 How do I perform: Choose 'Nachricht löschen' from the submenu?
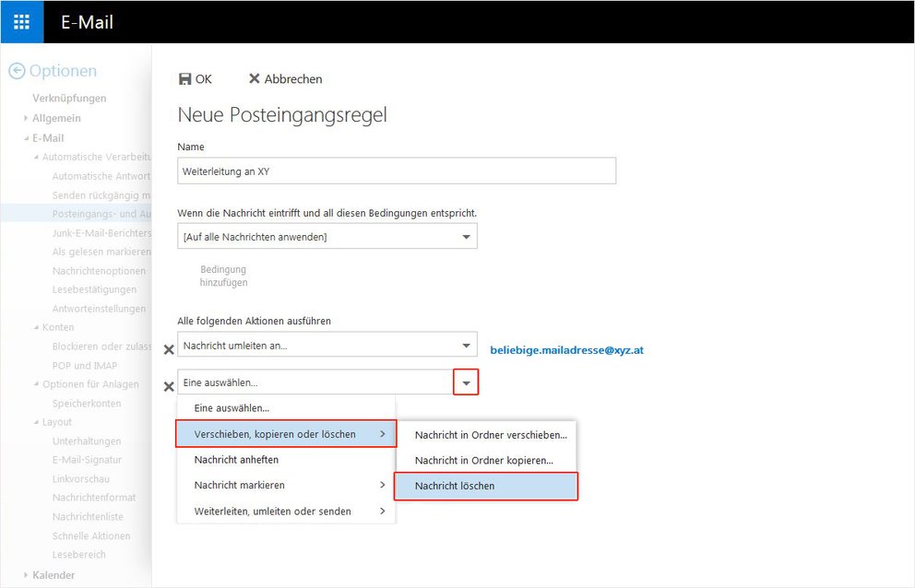tap(485, 486)
